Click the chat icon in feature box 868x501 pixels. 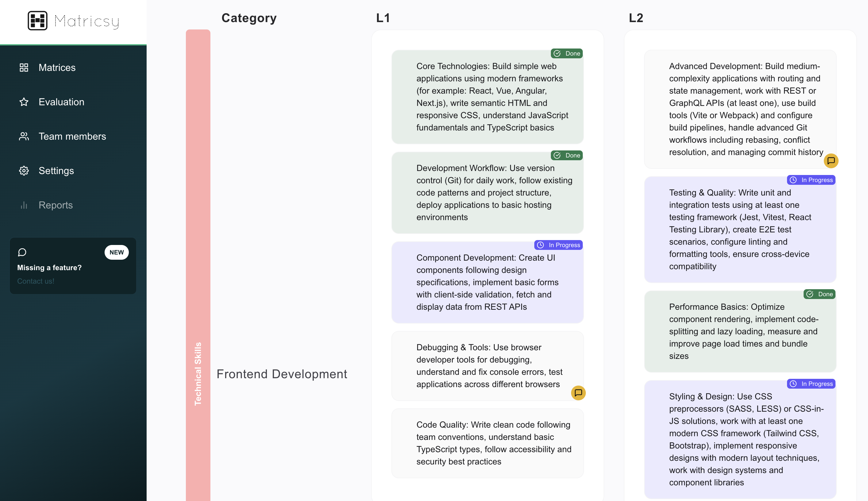click(x=22, y=252)
